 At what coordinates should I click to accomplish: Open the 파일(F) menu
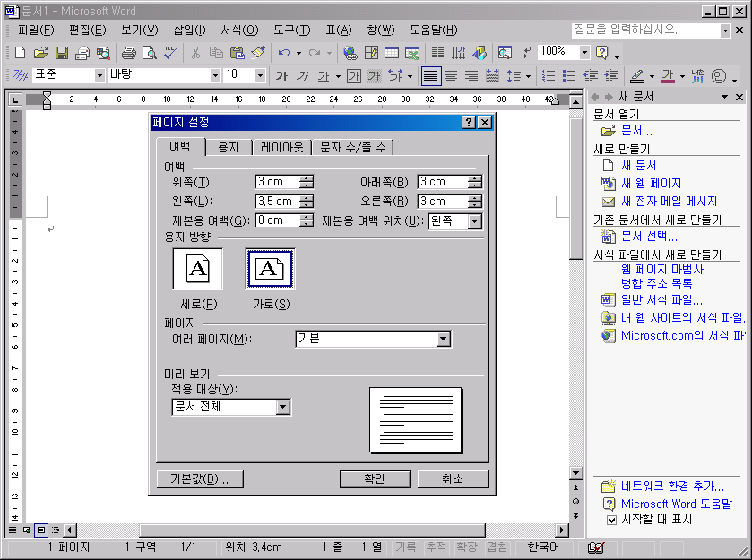36,30
